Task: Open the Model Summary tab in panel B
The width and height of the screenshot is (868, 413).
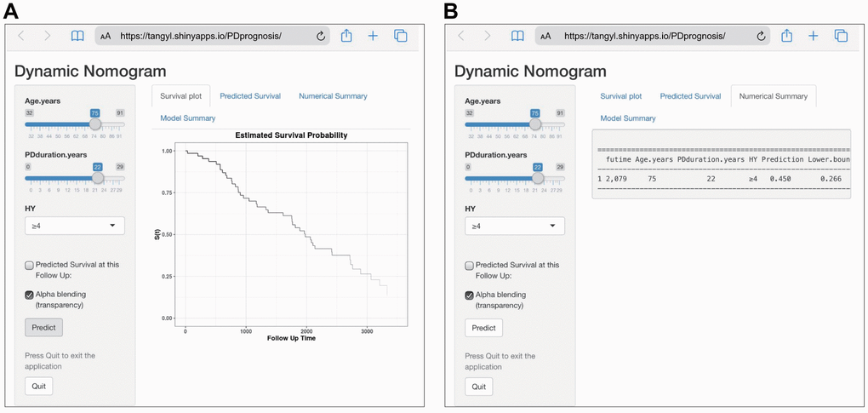Action: [x=627, y=118]
